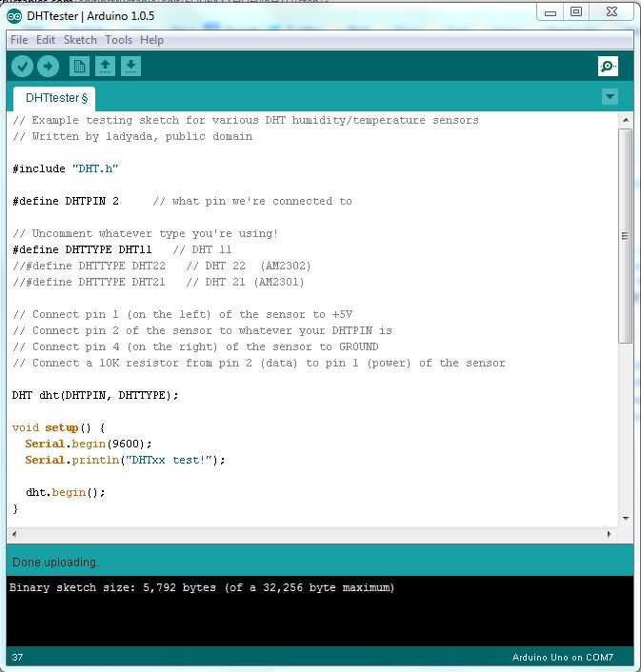
Task: Close the Arduino window
Action: pos(611,12)
